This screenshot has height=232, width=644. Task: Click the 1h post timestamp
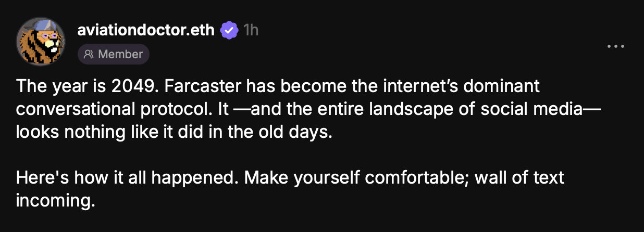pyautogui.click(x=251, y=30)
